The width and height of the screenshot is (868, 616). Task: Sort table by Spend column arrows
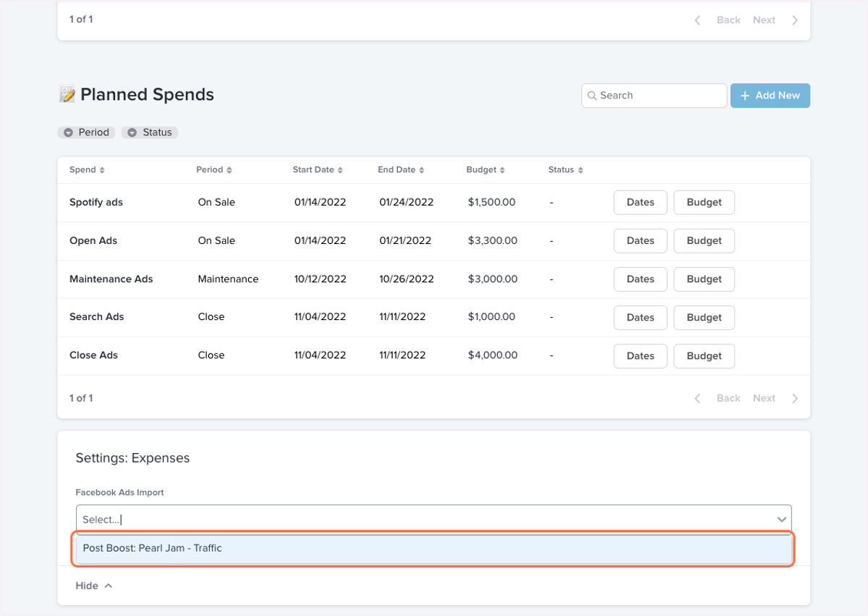coord(102,170)
